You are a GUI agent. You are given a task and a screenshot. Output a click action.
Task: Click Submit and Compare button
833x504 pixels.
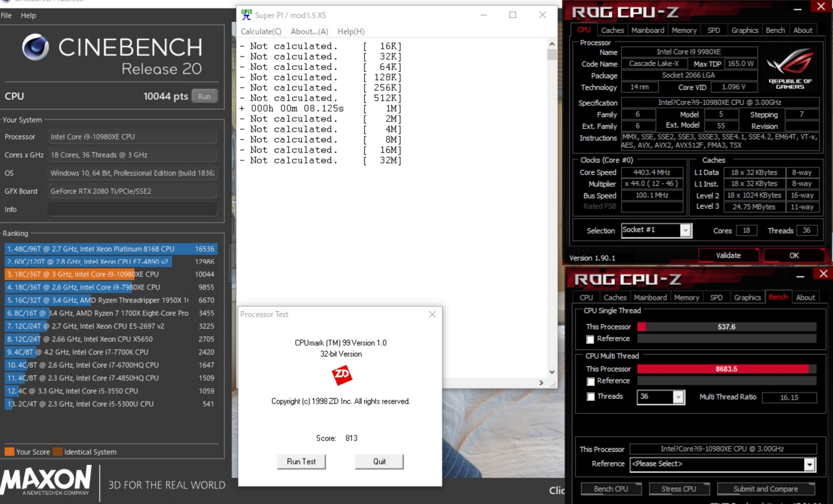766,489
